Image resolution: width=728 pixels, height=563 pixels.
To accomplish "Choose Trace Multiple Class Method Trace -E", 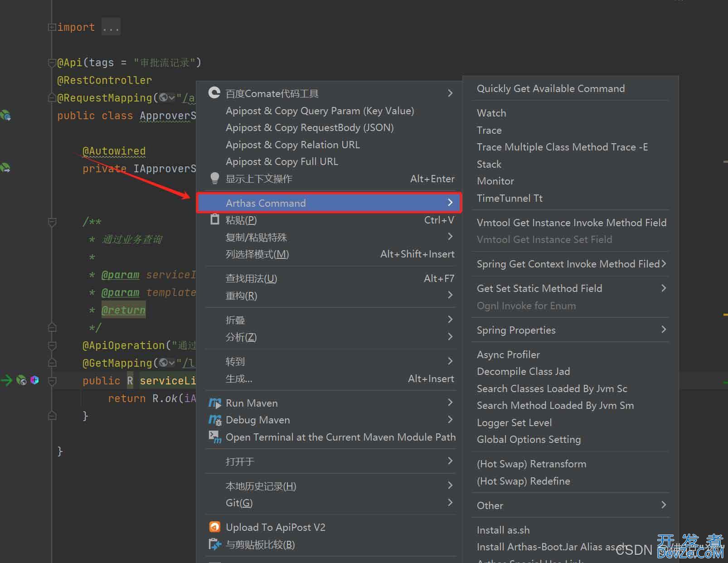I will pyautogui.click(x=570, y=147).
